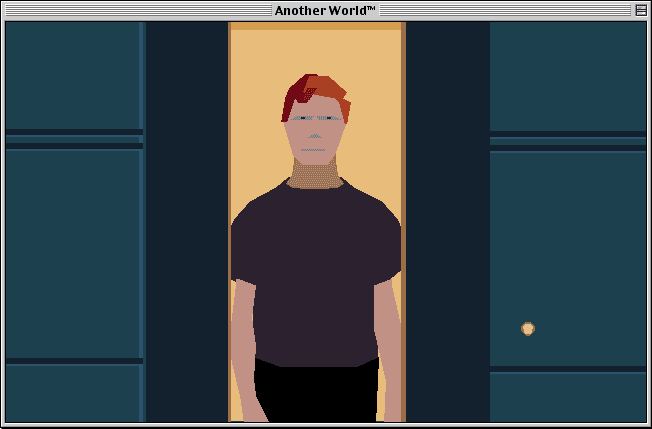Click the window collapse box in title bar

[641, 10]
